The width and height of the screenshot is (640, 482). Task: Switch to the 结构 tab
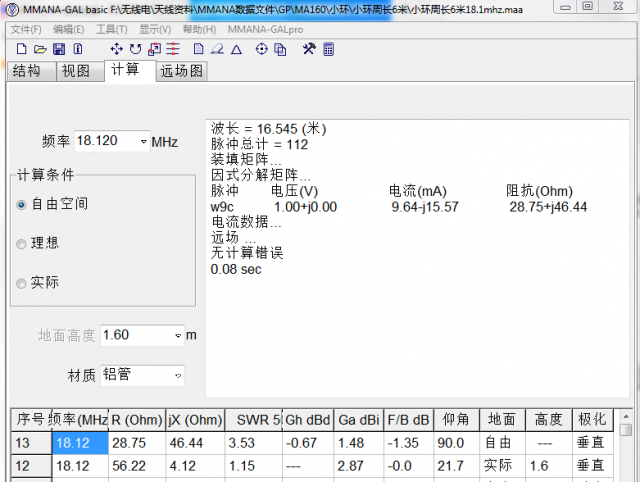point(31,71)
